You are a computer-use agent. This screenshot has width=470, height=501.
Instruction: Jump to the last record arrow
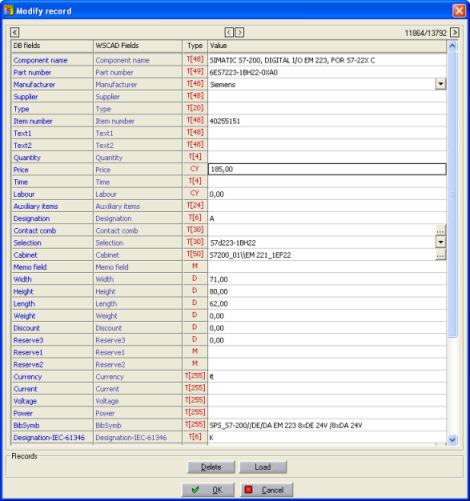[455, 32]
